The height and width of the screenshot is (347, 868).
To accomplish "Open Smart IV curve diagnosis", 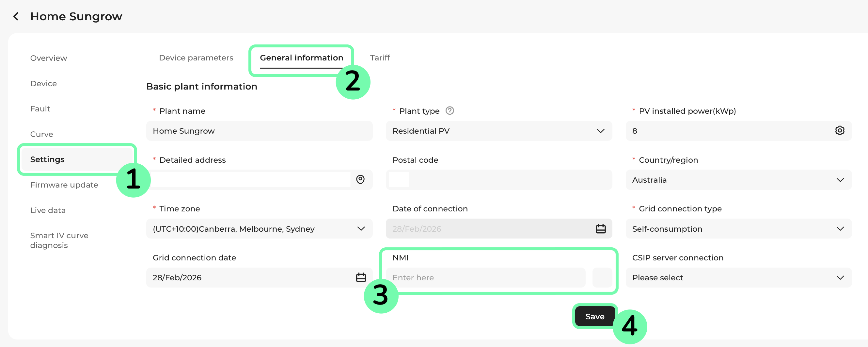I will coord(59,240).
